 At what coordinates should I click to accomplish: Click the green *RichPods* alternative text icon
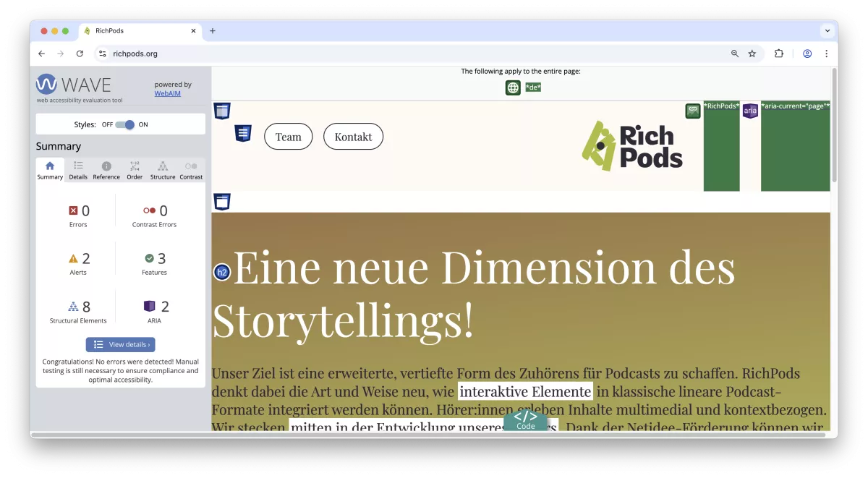[x=692, y=111]
